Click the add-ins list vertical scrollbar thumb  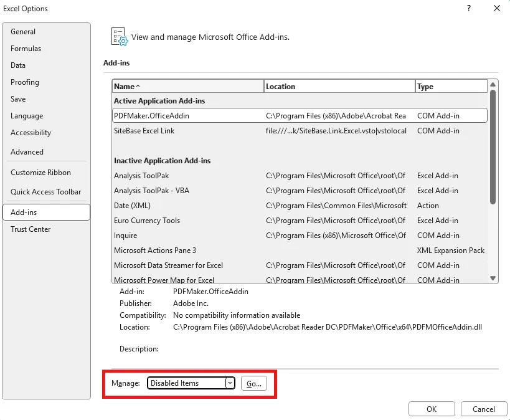click(493, 147)
